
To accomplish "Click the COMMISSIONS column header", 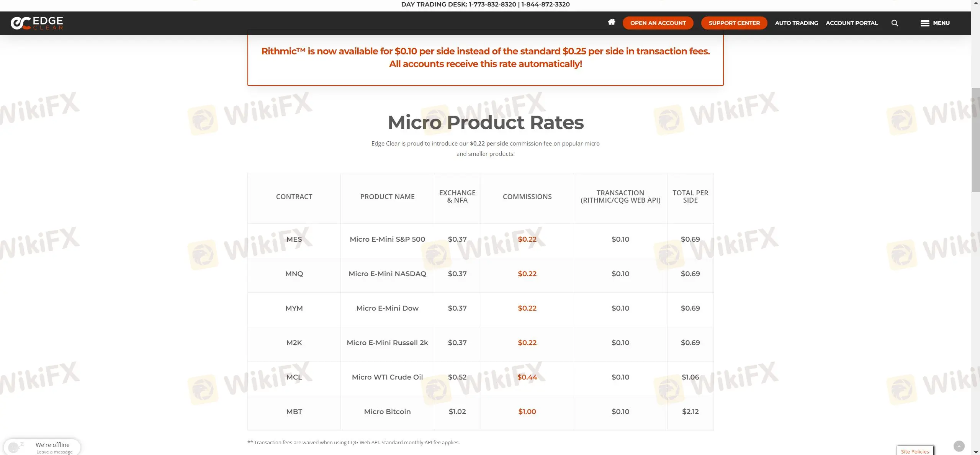I will click(x=527, y=197).
